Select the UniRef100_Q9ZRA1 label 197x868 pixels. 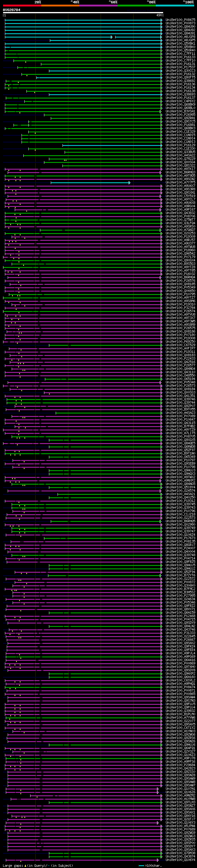[x=180, y=118]
